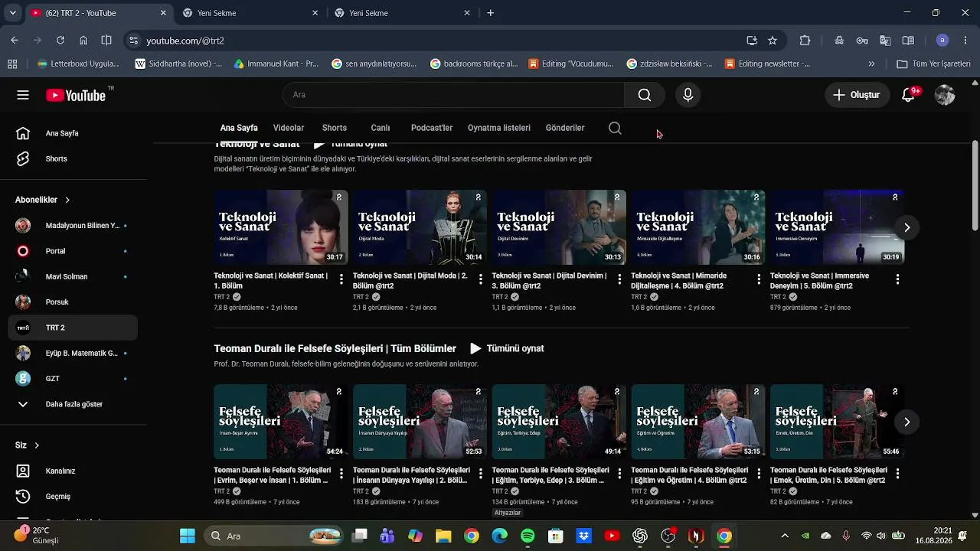
Task: Launch Microsoft Edge from the taskbar
Action: [499, 536]
